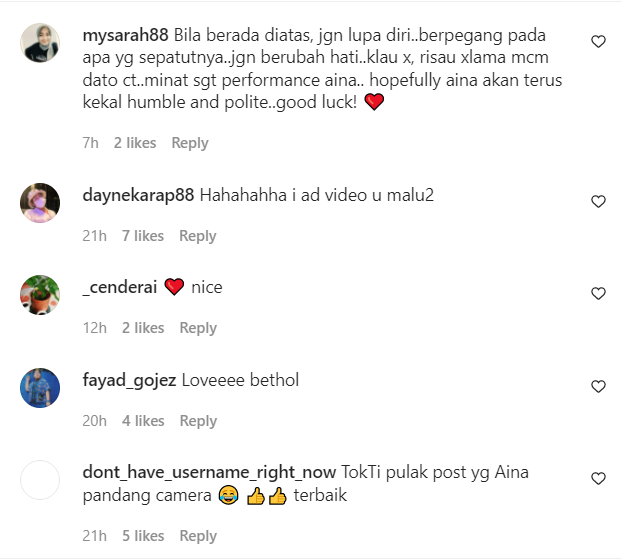
Task: View _cenderai's plant profile picture
Action: [40, 295]
